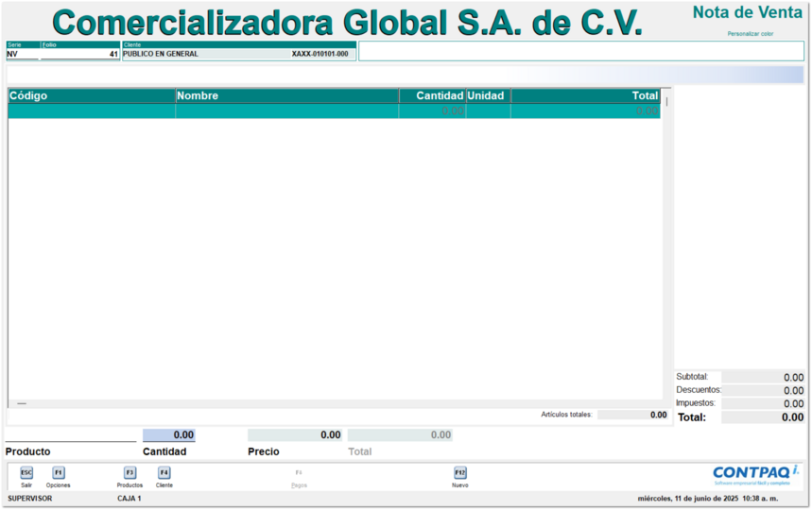Click the Unidad column header
This screenshot has height=510, width=812.
click(489, 95)
